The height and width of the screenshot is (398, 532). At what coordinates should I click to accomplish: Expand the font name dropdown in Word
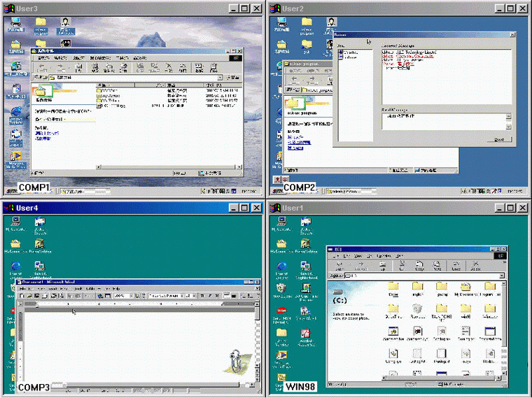coord(182,296)
